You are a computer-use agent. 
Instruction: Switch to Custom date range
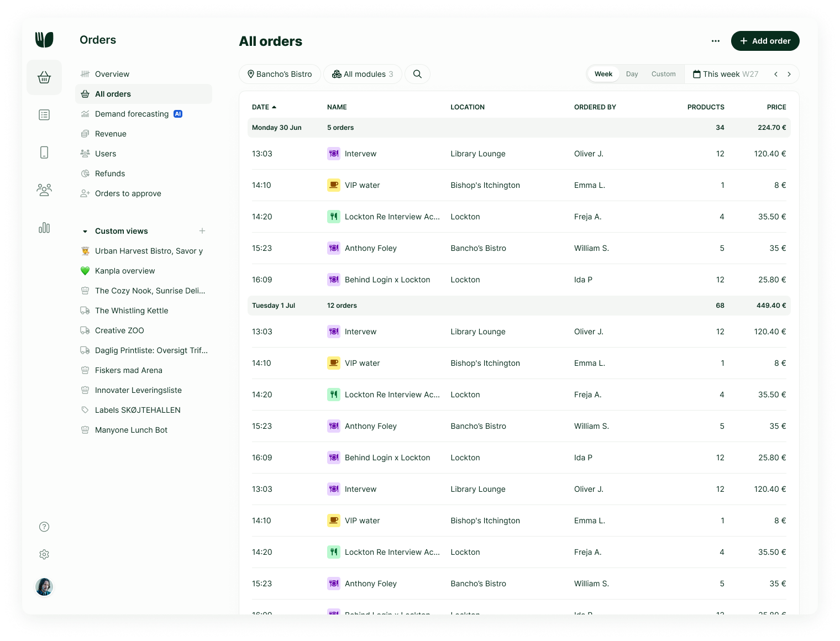point(663,74)
